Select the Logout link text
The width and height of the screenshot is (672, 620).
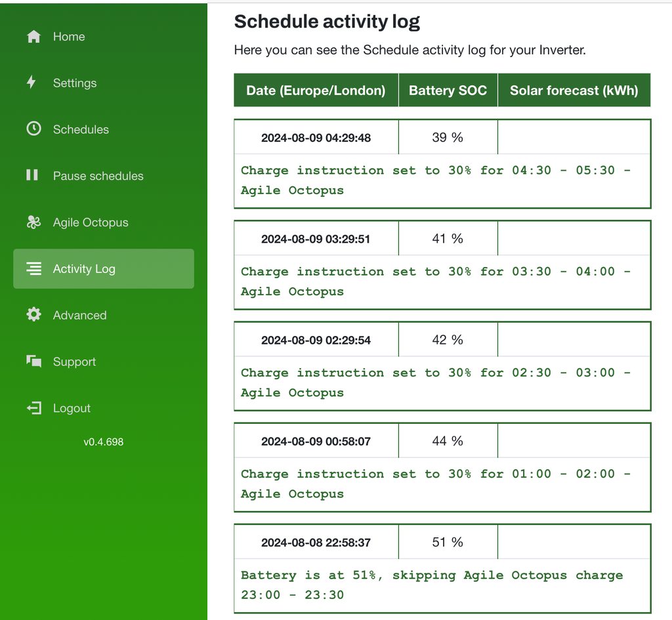pos(72,408)
